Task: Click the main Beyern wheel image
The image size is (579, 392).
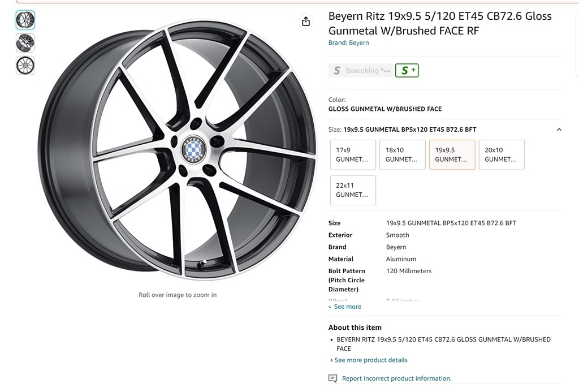Action: 178,150
